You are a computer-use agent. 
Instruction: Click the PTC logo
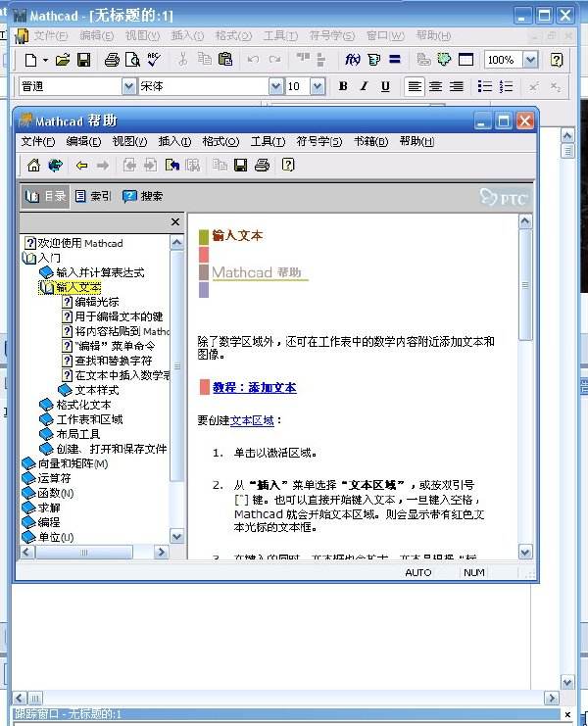(504, 198)
